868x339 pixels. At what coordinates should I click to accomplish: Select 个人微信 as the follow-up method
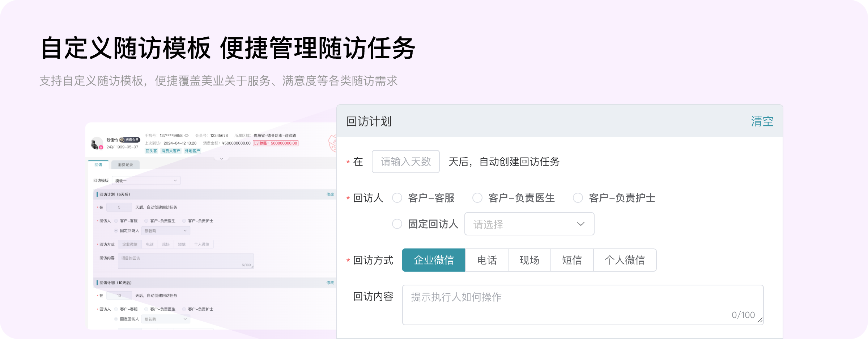click(x=625, y=260)
